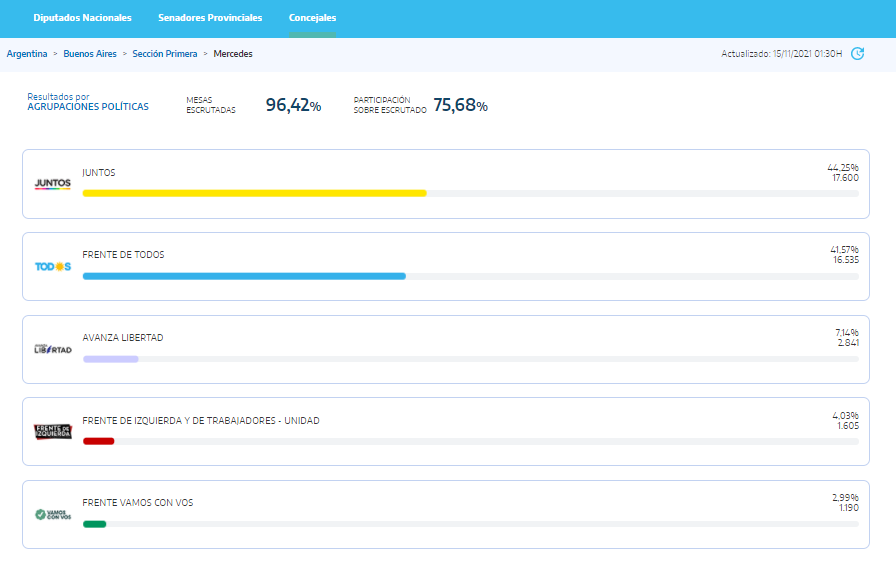Select the Concejales tab

pyautogui.click(x=312, y=18)
